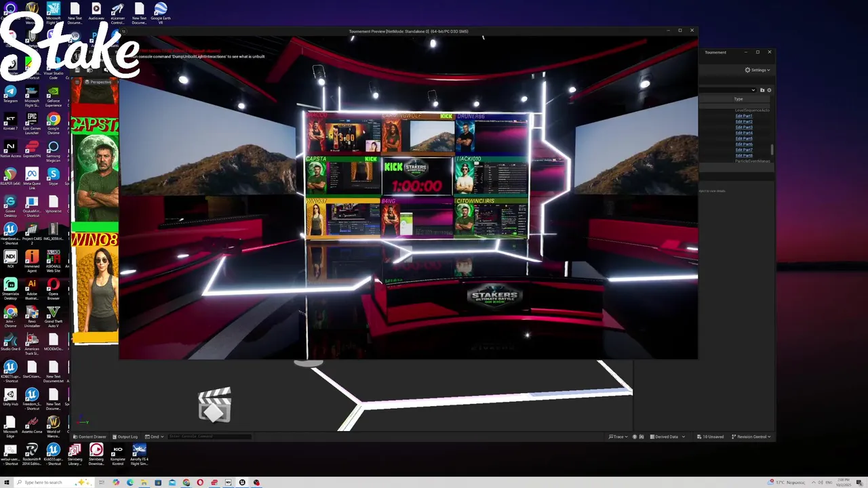Follow the Edit Part8 link
The image size is (868, 488).
[744, 155]
